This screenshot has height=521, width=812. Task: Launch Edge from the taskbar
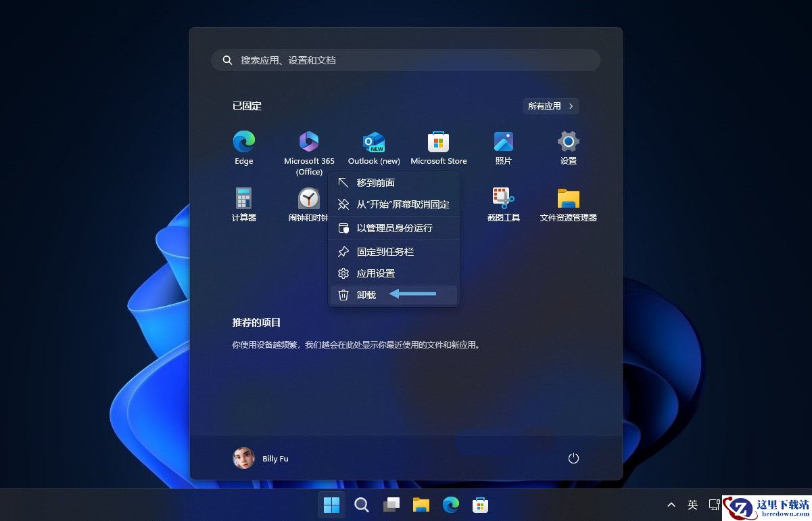click(x=451, y=505)
